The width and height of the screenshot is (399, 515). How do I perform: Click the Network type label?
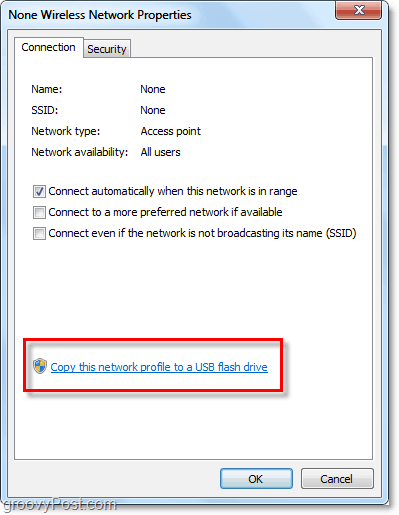[x=66, y=131]
